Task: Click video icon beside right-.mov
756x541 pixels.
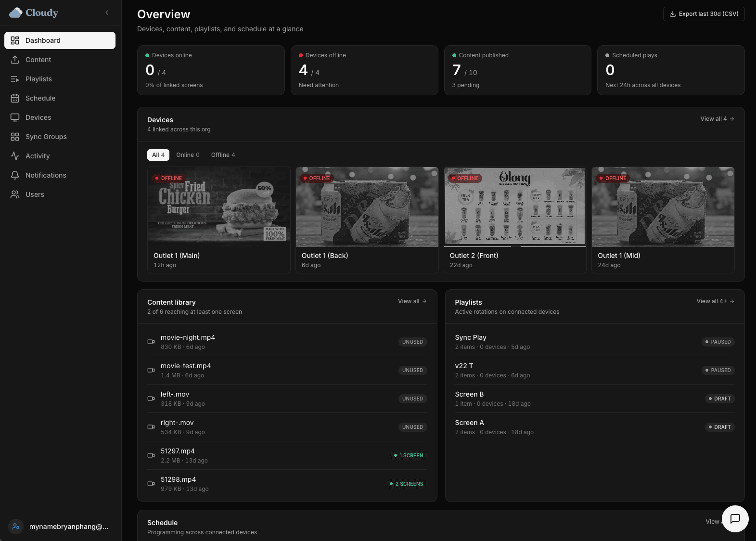Action: [x=151, y=427]
